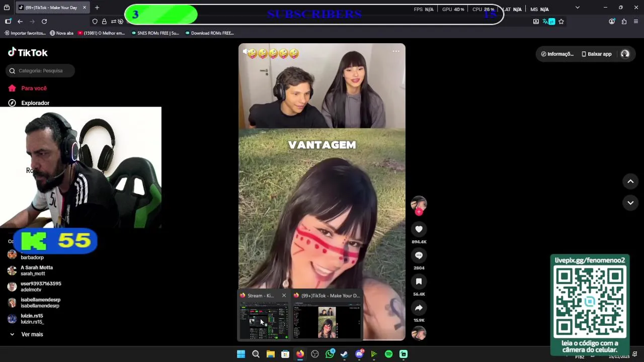Go to next video arrow
This screenshot has width=644, height=362.
pos(630,203)
